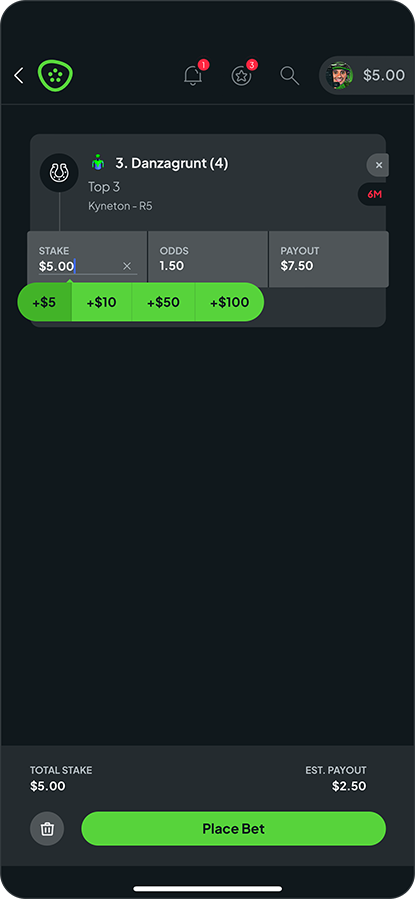Tap the 6M countdown badge
Screen dimensions: 415x899
tap(375, 194)
